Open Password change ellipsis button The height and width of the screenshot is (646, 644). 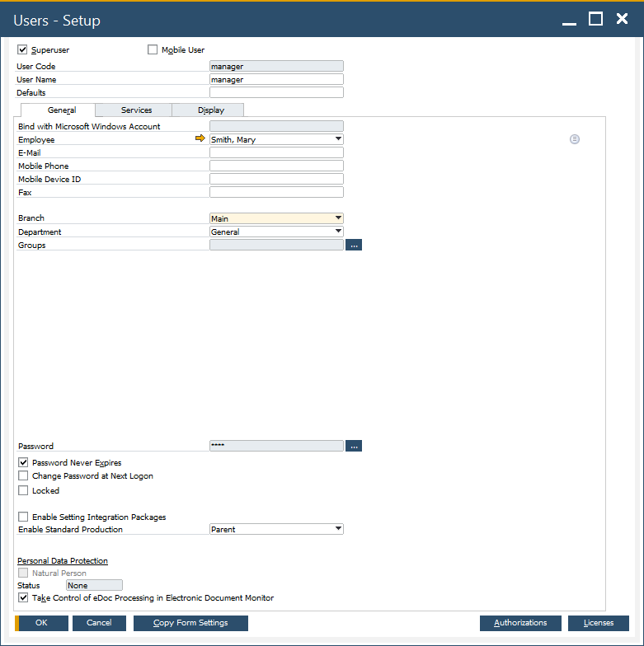354,447
